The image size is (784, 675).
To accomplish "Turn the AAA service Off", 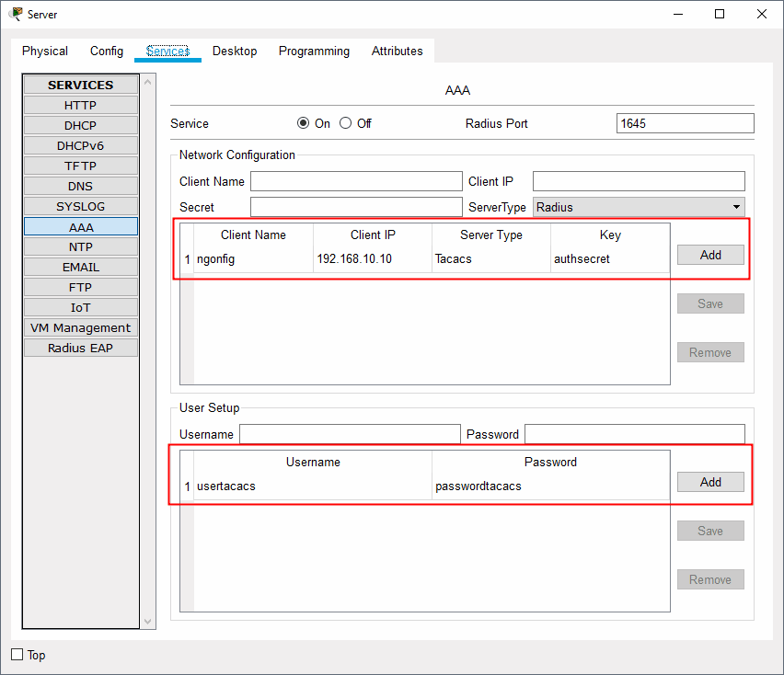I will click(x=346, y=123).
